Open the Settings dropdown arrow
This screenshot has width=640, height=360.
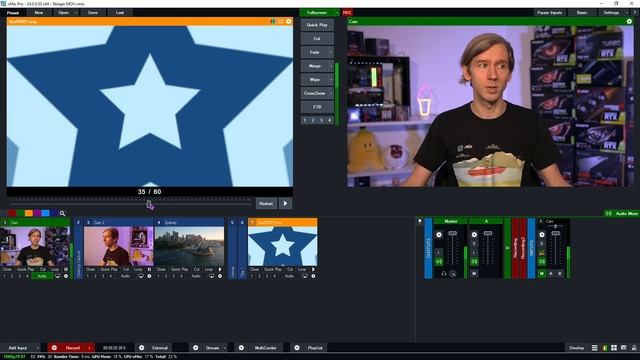[x=627, y=13]
